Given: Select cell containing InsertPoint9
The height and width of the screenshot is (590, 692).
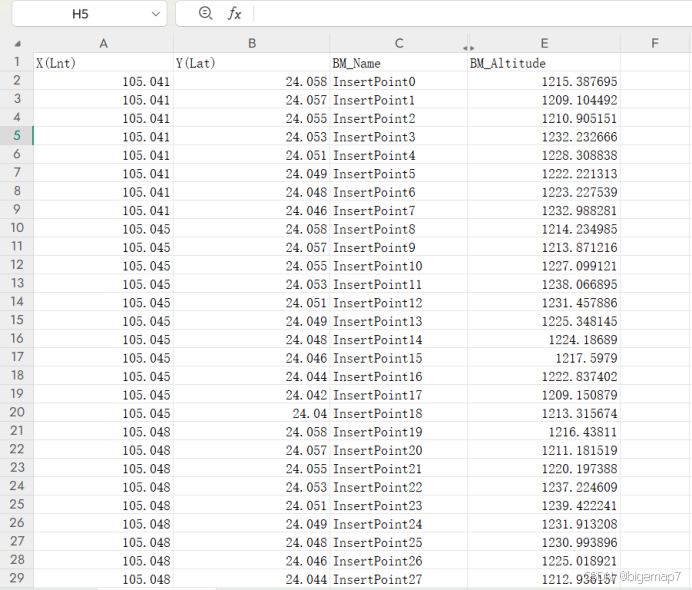Looking at the screenshot, I should pyautogui.click(x=399, y=247).
